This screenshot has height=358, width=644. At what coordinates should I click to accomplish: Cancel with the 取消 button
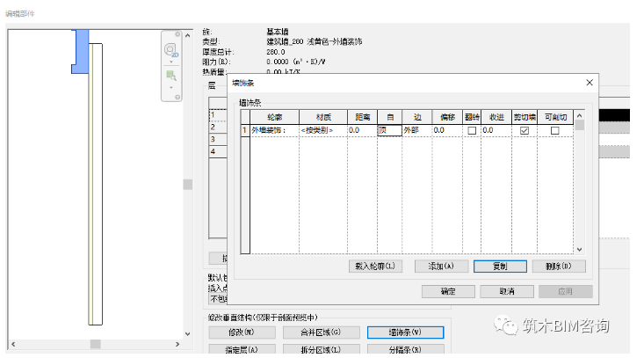coord(507,291)
